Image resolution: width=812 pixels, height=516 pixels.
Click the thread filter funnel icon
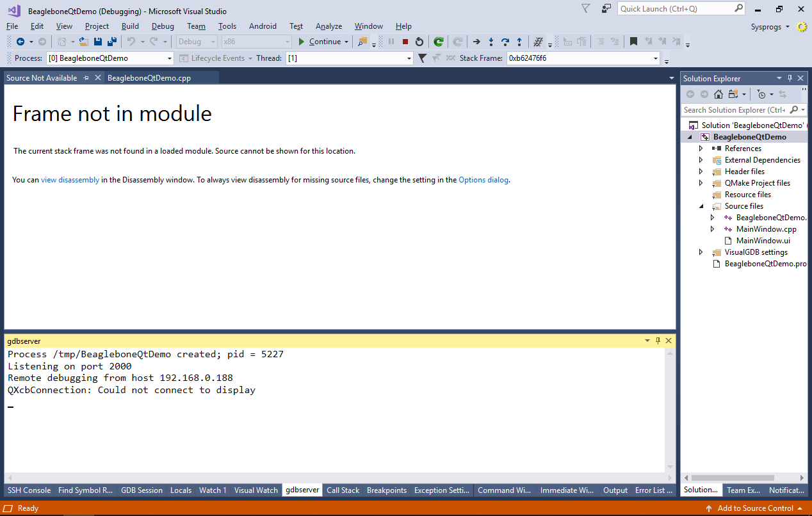point(422,58)
